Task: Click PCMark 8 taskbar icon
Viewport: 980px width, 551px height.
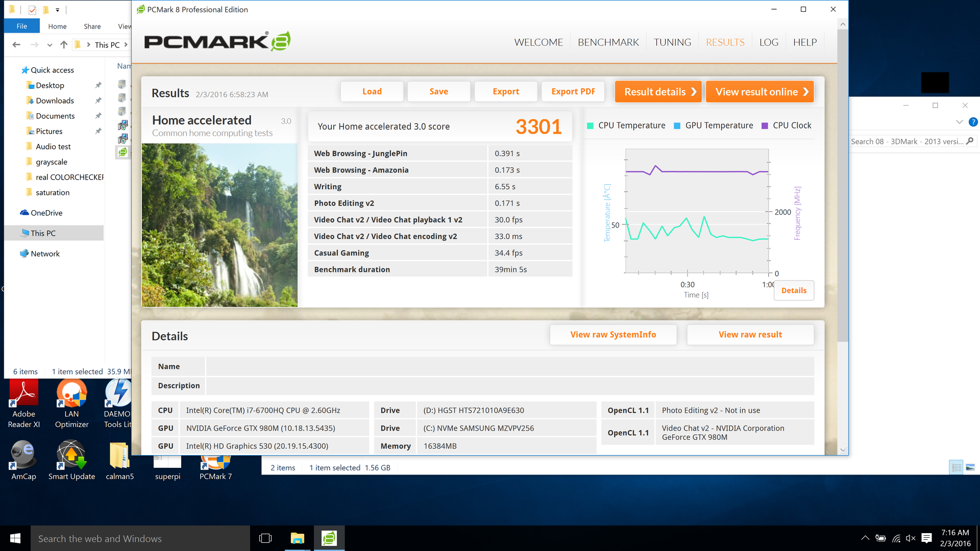Action: tap(329, 538)
